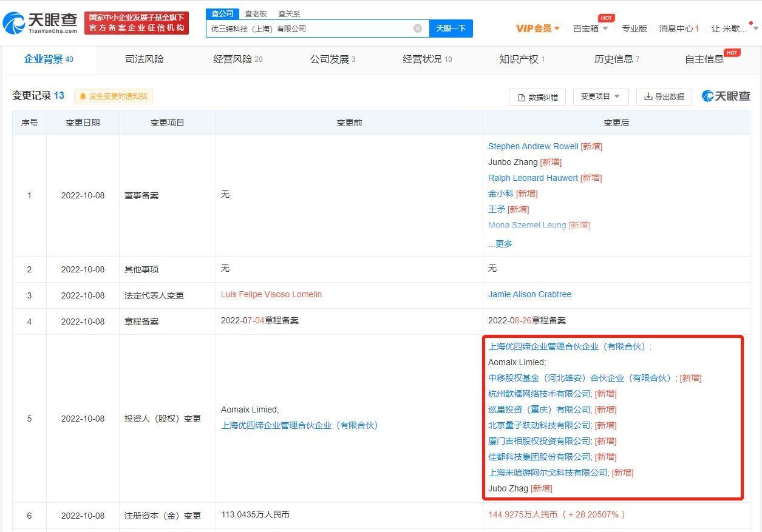Open Luis Felipe Visoso Lomelin link
This screenshot has width=762, height=532.
coord(271,294)
